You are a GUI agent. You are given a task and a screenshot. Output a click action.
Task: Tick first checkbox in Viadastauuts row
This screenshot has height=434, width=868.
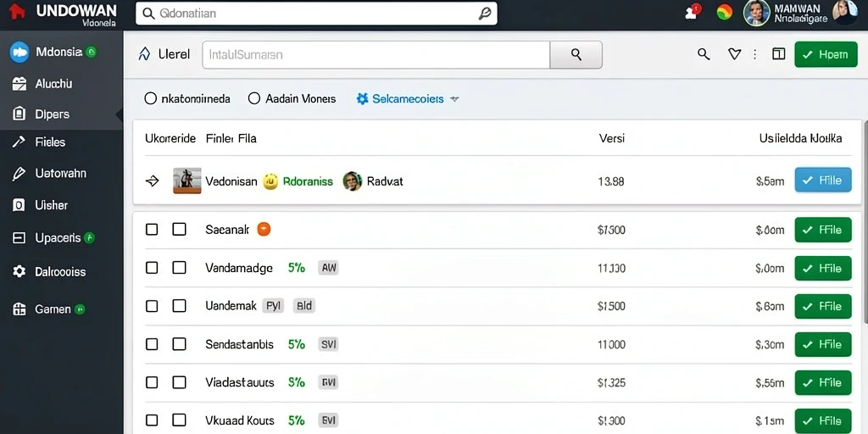pos(152,382)
